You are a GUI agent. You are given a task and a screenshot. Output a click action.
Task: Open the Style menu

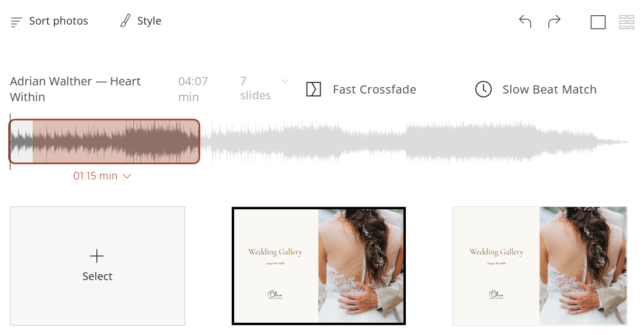tap(141, 20)
